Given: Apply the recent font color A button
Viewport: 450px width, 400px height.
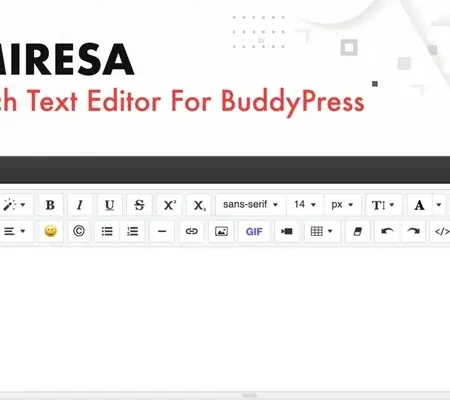Looking at the screenshot, I should click(x=420, y=205).
